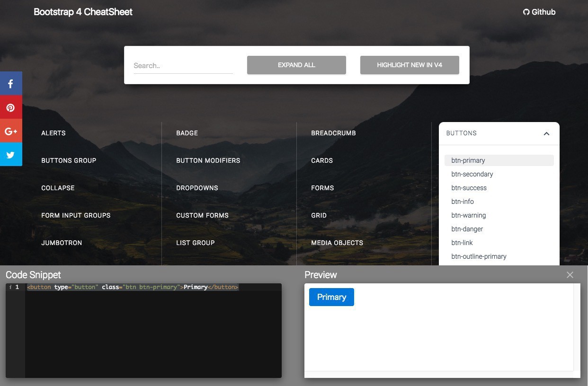Open the List Group category
The image size is (588, 386).
click(196, 243)
